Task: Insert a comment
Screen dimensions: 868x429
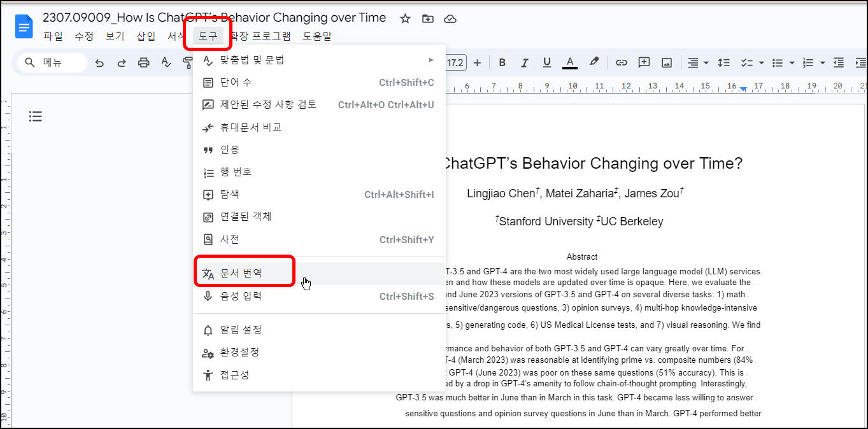Action: pos(644,62)
